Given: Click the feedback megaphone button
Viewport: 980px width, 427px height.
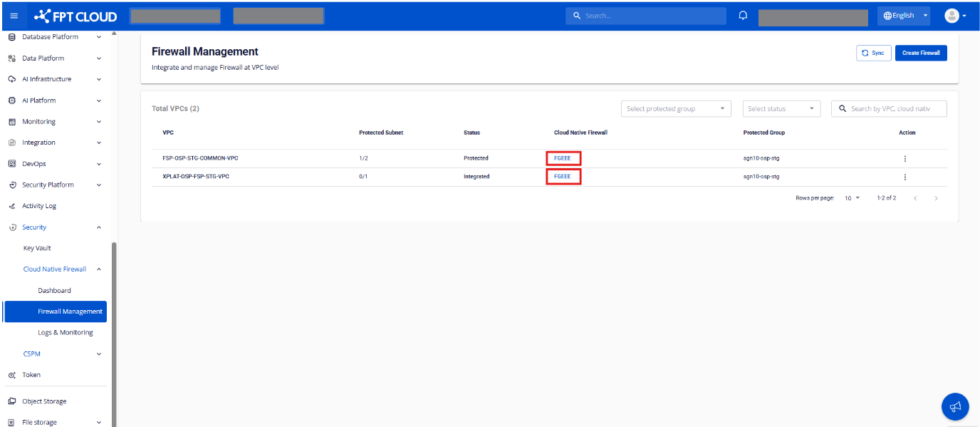Looking at the screenshot, I should coord(955,406).
